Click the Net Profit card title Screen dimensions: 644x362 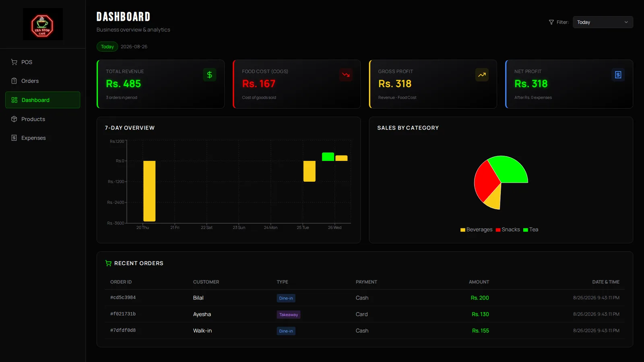(528, 71)
